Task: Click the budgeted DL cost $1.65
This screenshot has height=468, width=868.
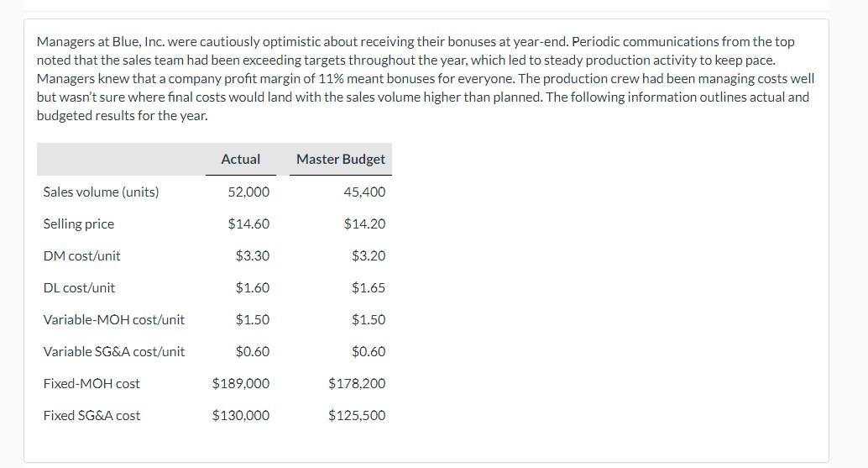Action: tap(369, 288)
